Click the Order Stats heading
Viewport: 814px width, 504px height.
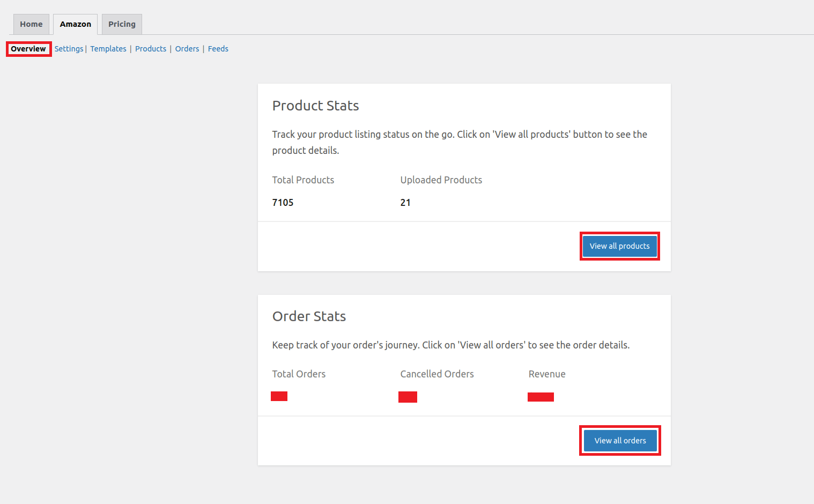tap(309, 316)
